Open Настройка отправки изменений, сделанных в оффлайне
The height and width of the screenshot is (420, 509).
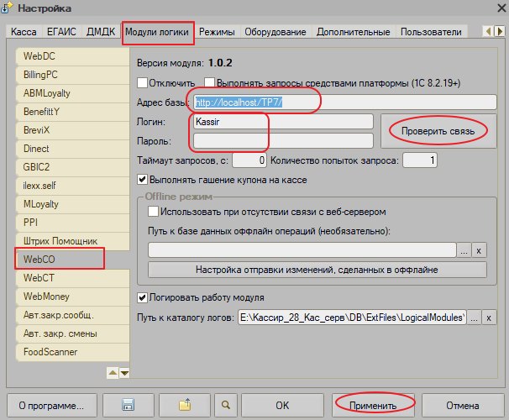317,270
